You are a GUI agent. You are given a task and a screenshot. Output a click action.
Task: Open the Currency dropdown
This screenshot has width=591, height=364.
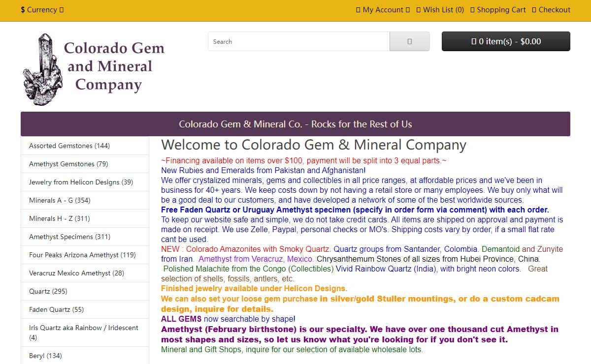[x=42, y=10]
